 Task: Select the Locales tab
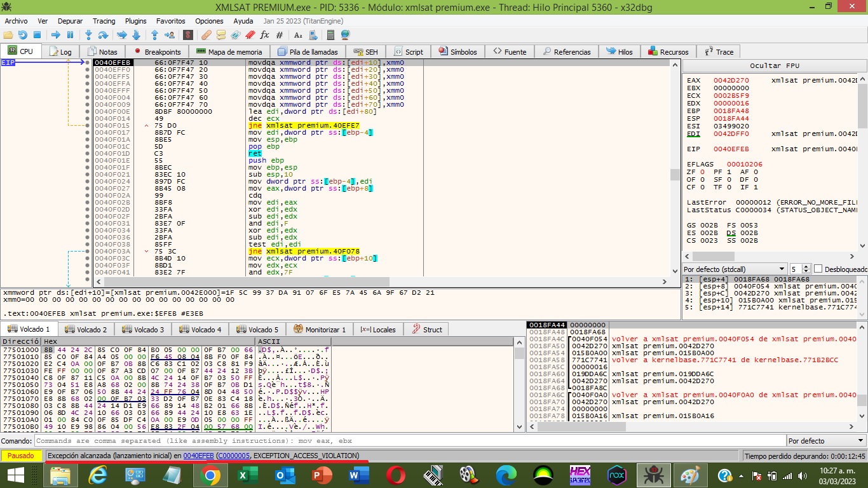pos(377,329)
